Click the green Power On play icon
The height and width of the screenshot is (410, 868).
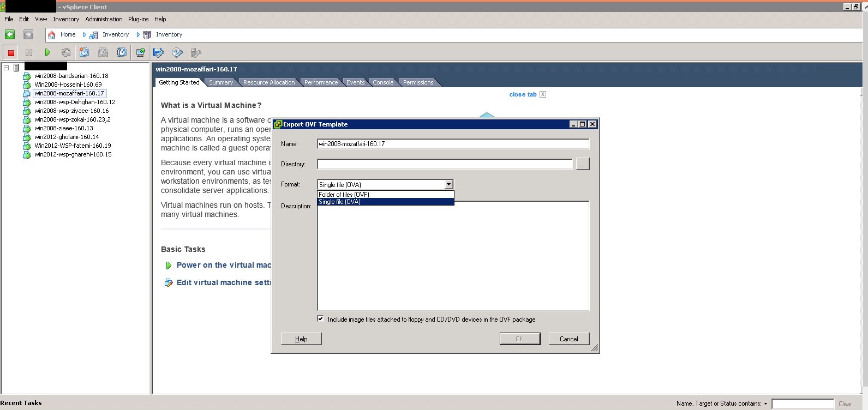coord(47,52)
